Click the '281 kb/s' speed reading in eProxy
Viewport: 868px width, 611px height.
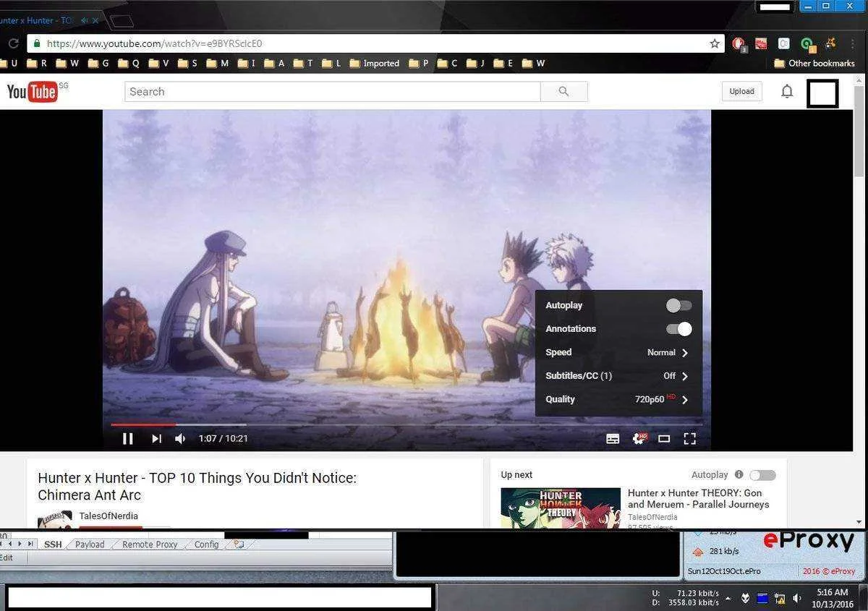[x=724, y=551]
